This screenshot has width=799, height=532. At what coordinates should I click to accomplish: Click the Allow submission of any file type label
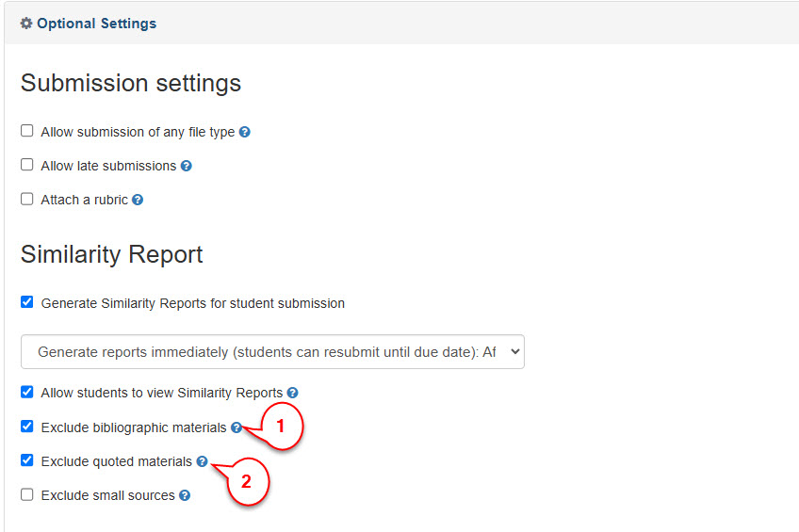[x=139, y=133]
